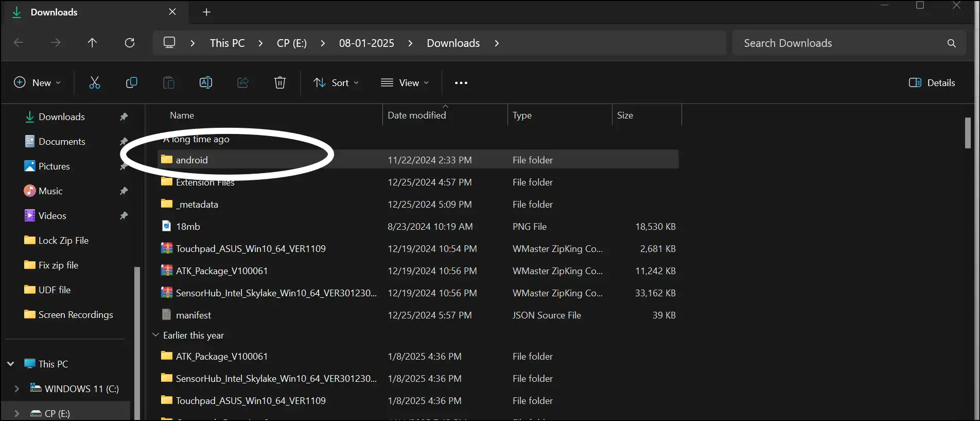The image size is (980, 421).
Task: Click the SensorHub archive file icon
Action: click(166, 292)
